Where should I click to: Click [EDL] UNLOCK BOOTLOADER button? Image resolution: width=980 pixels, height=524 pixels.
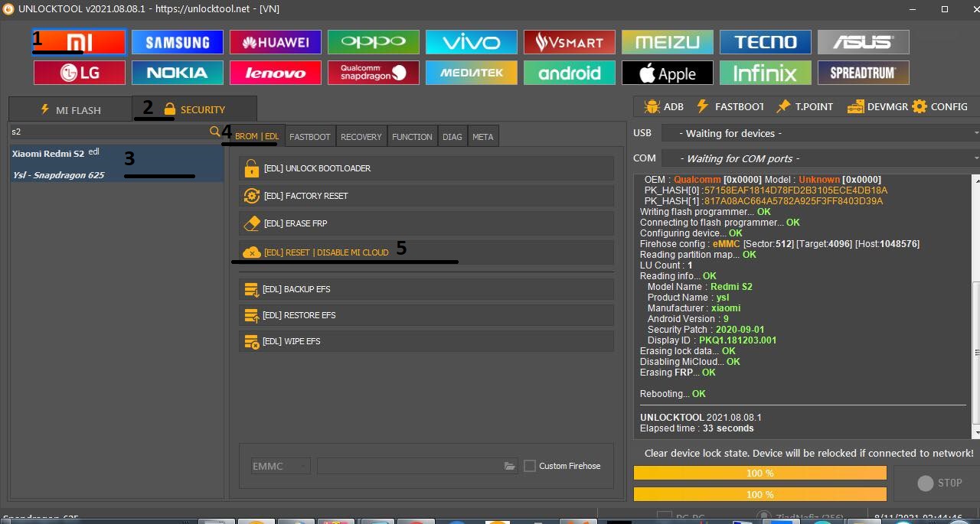point(426,168)
